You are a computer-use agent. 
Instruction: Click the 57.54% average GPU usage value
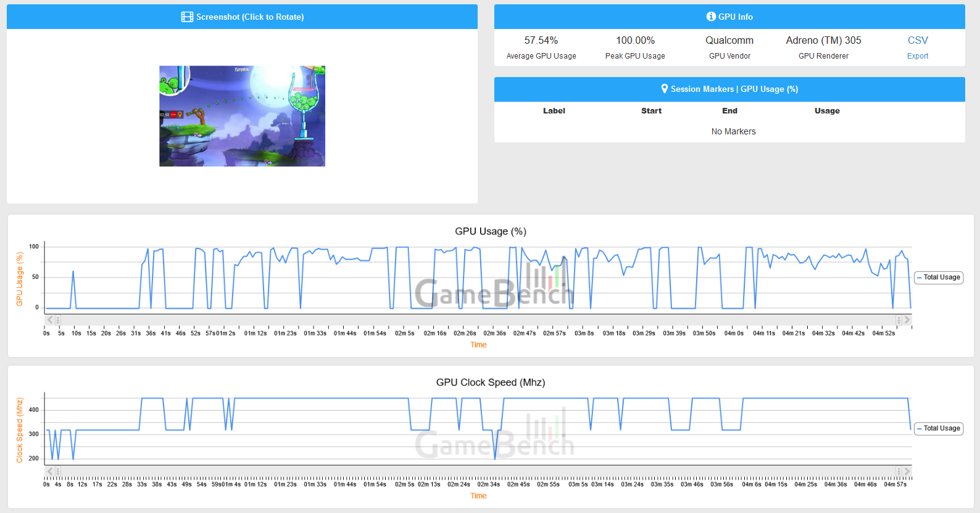(541, 40)
